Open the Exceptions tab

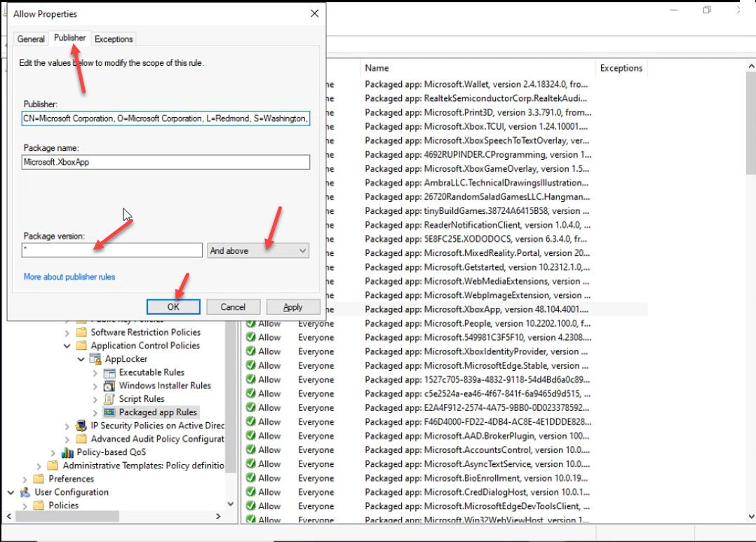point(114,39)
